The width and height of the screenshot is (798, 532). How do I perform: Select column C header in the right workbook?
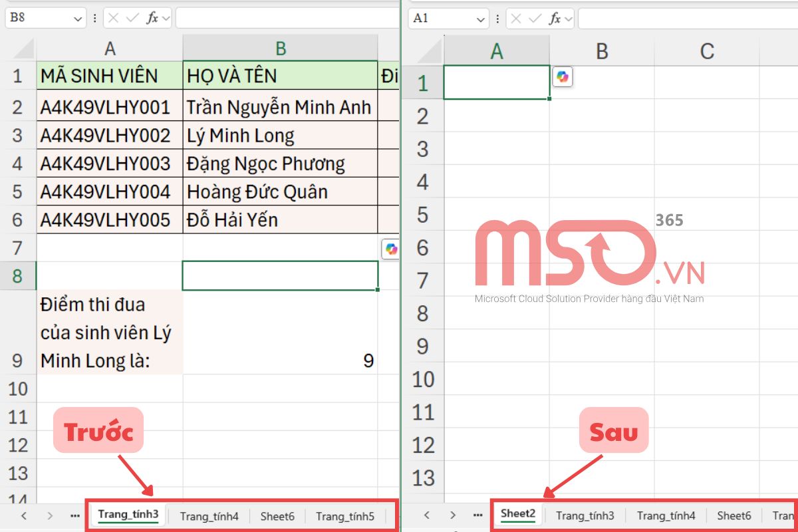[707, 51]
